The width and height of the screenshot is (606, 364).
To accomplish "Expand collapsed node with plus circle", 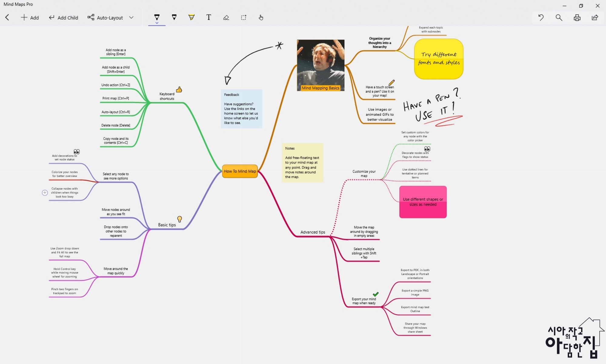I will 45,193.
